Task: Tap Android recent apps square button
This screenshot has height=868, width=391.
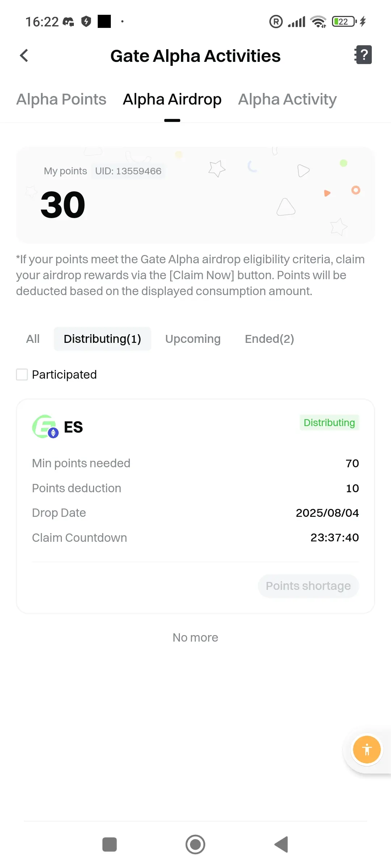Action: 109,844
